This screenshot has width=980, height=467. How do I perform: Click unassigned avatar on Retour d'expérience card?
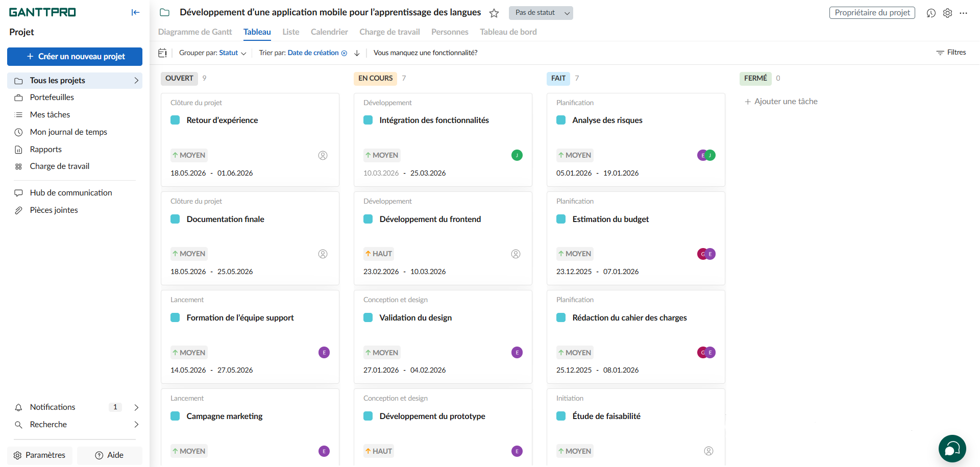[x=323, y=156]
